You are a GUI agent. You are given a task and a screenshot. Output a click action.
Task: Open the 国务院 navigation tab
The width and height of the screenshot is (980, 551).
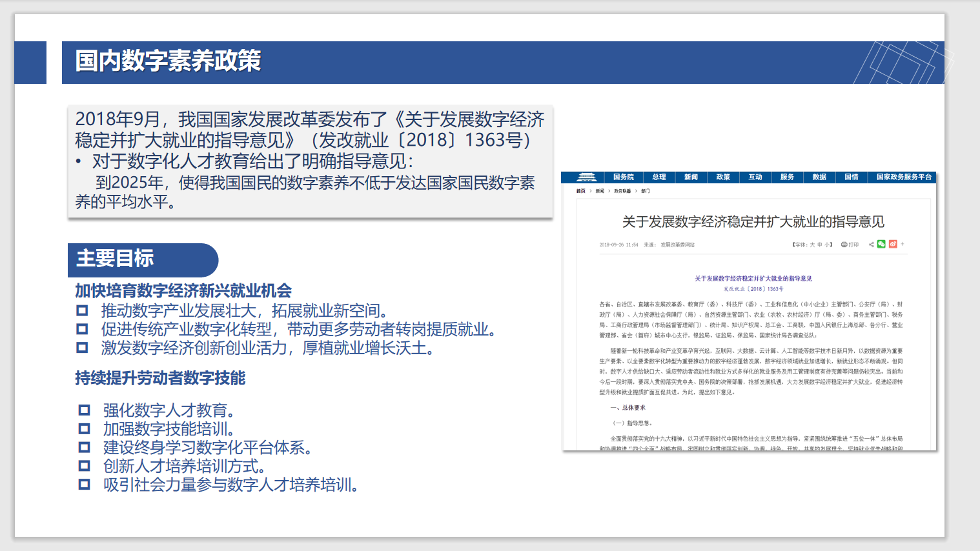[623, 177]
